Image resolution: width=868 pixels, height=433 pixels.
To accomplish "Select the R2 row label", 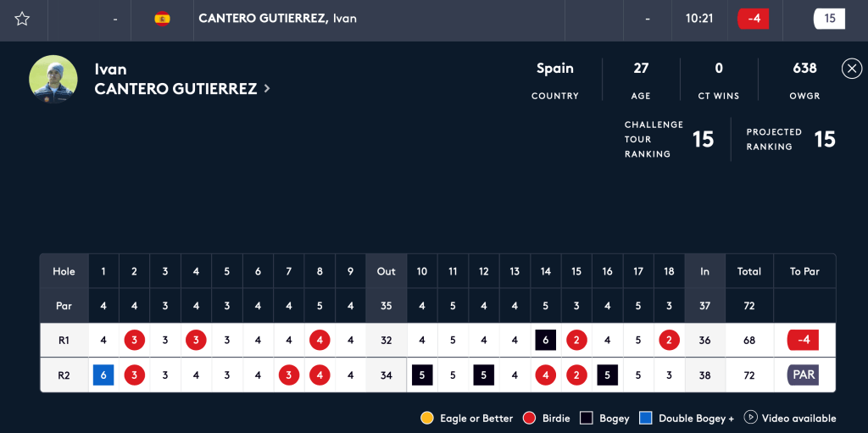I will (x=64, y=375).
